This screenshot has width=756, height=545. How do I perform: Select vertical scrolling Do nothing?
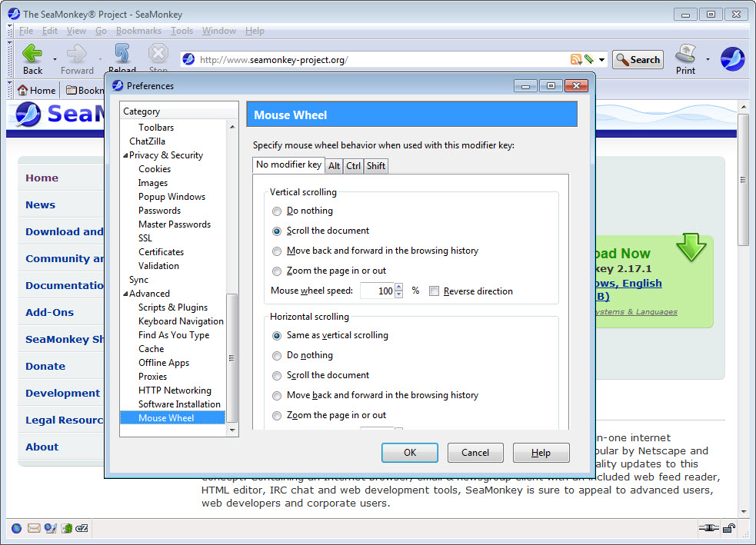coord(277,211)
